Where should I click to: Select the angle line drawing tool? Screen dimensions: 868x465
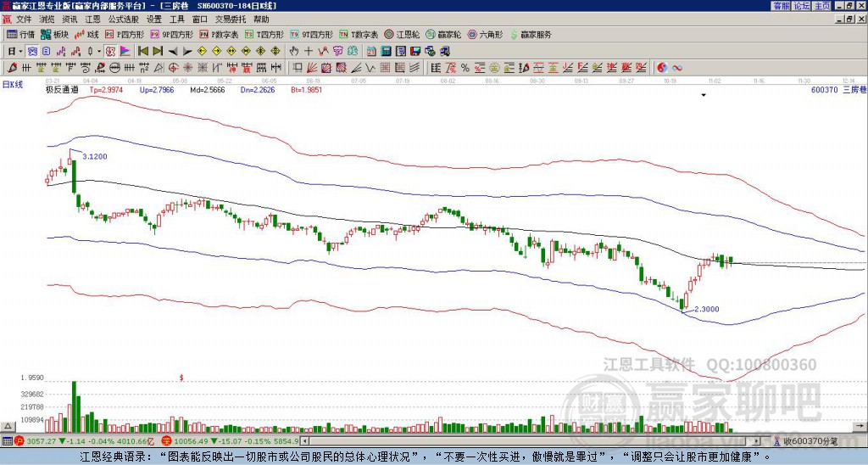tap(355, 68)
